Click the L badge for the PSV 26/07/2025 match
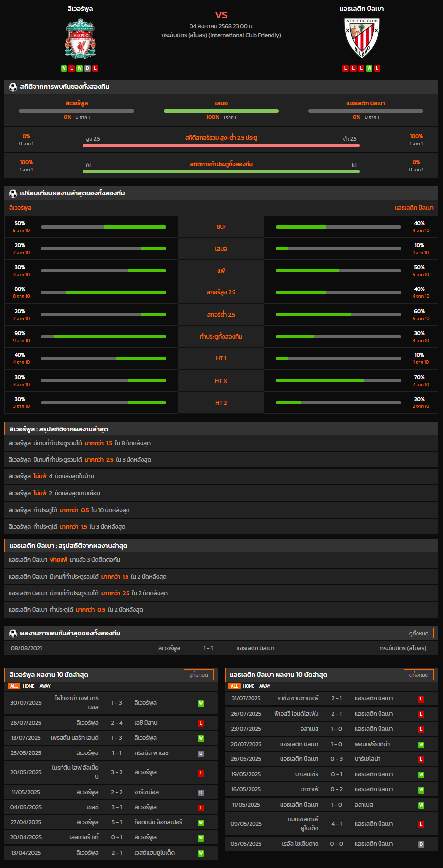The width and height of the screenshot is (443, 868). [421, 714]
